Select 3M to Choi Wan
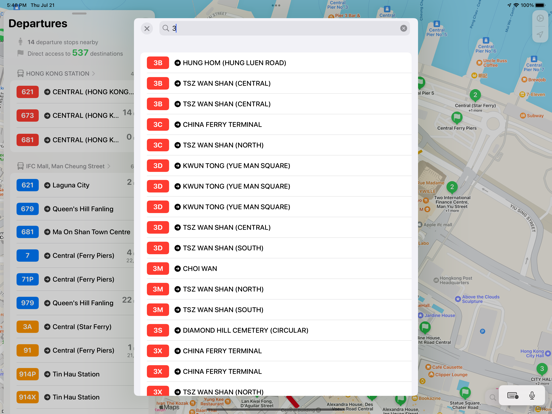Image resolution: width=552 pixels, height=414 pixels. click(276, 269)
